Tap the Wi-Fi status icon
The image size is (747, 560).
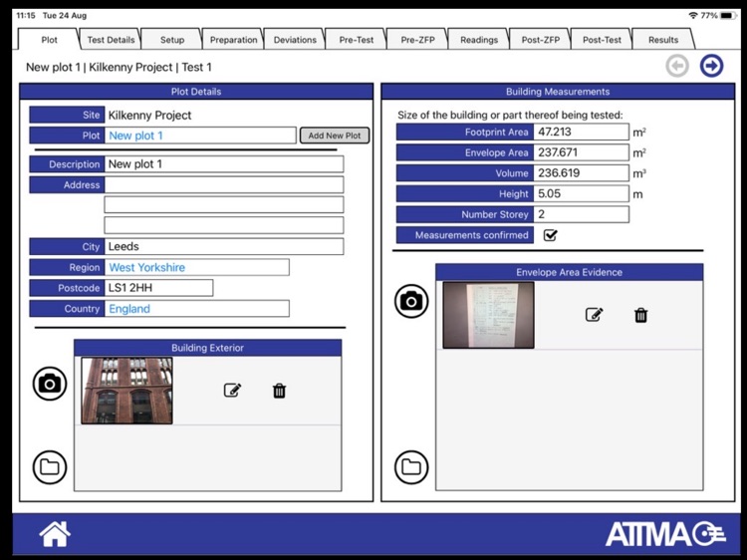693,16
